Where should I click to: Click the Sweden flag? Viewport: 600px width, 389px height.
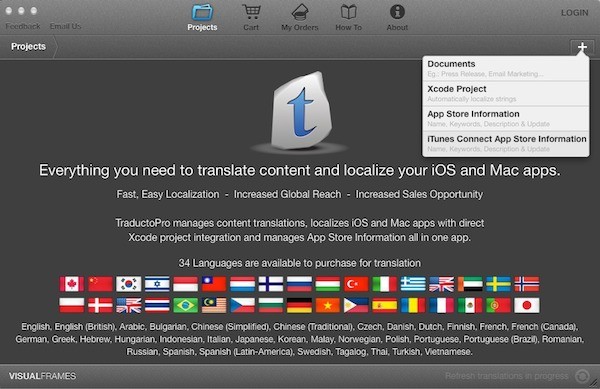tap(498, 284)
